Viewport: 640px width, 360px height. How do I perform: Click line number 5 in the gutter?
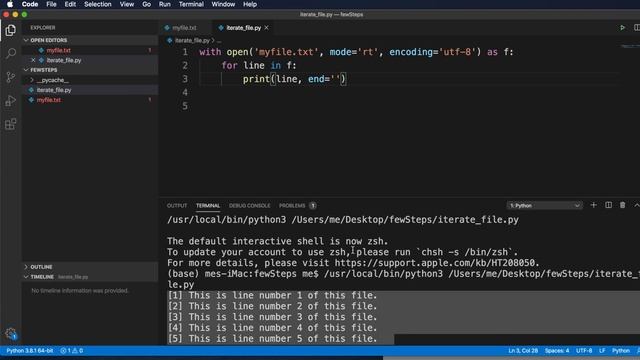pos(185,106)
